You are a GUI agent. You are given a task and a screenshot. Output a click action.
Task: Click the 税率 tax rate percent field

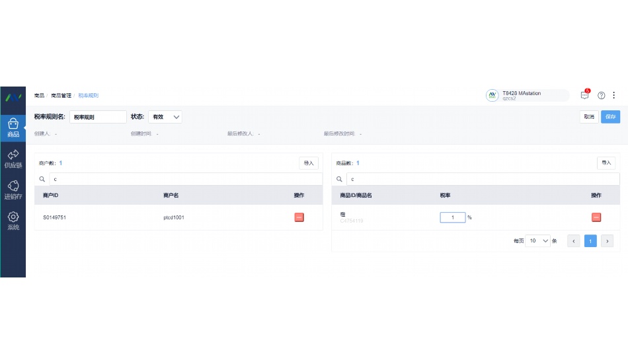tap(453, 217)
